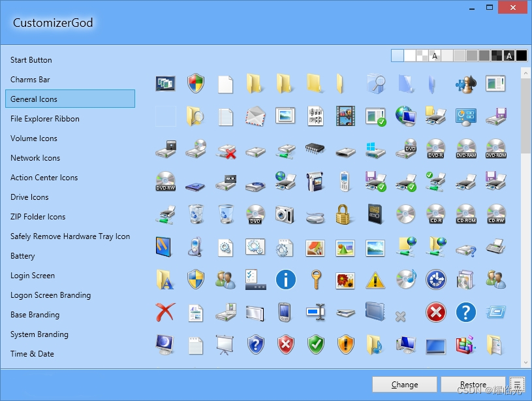The image size is (532, 401).
Task: Select the gold padlock icon
Action: pyautogui.click(x=343, y=215)
